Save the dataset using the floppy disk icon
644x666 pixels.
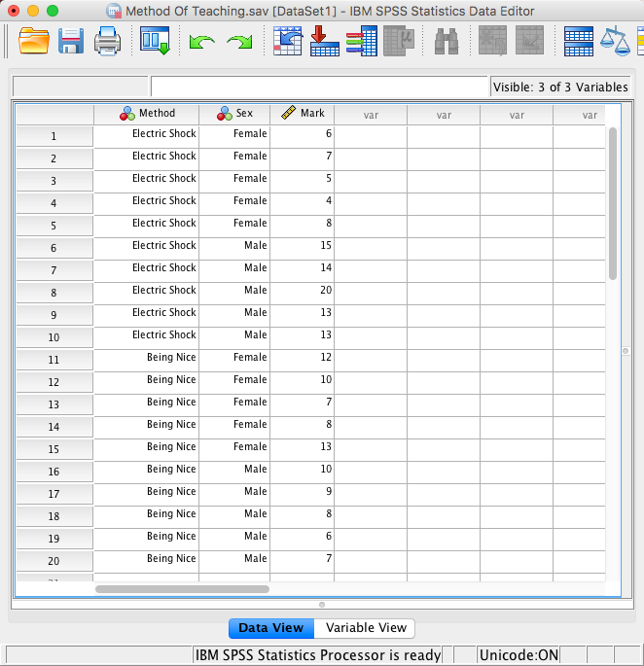[71, 41]
